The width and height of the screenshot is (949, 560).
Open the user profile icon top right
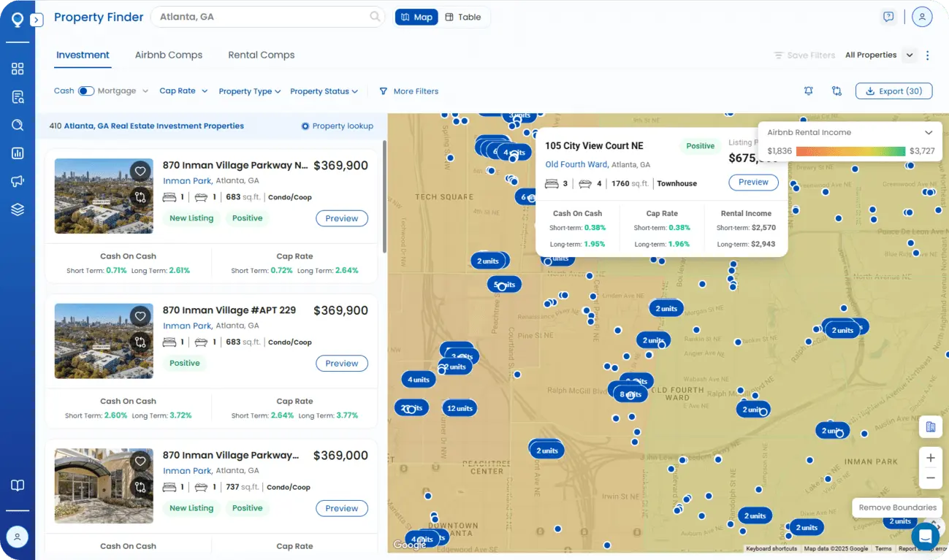(922, 17)
